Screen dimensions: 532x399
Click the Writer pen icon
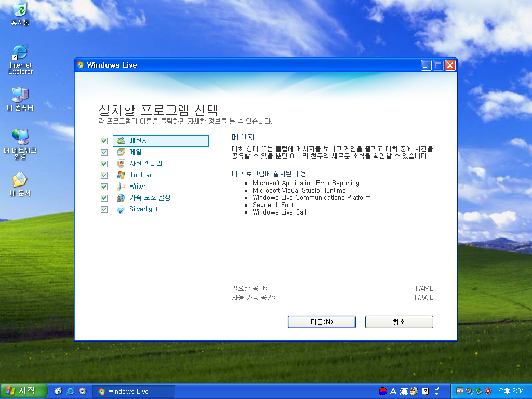pos(121,187)
